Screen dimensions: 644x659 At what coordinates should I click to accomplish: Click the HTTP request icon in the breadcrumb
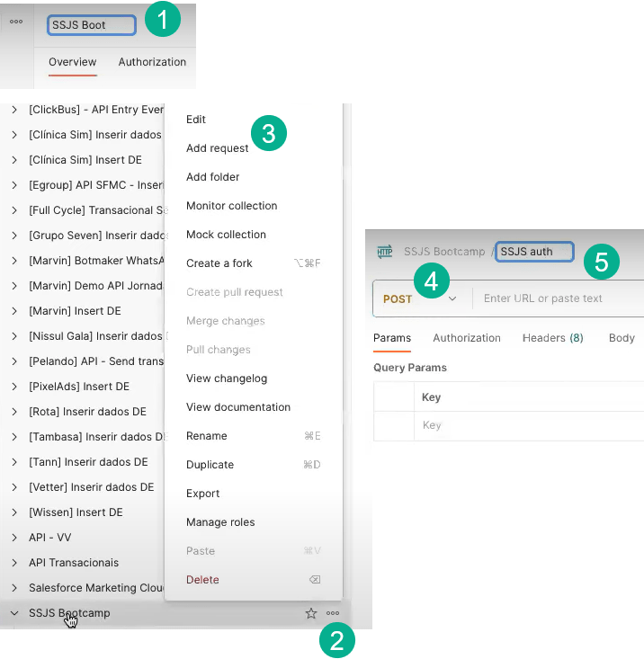click(385, 252)
